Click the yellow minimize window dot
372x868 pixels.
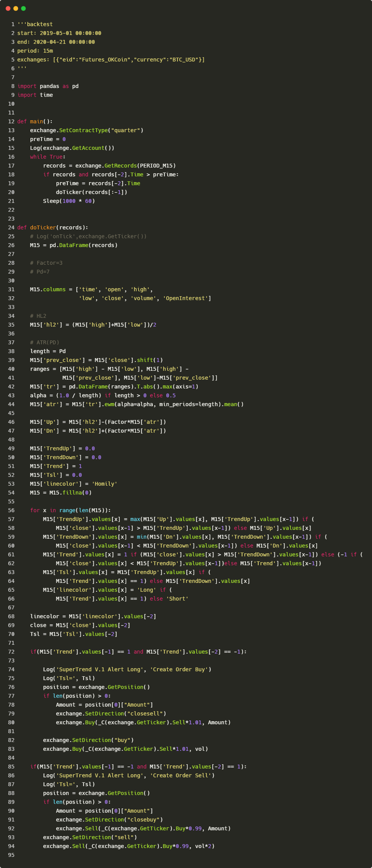click(x=16, y=8)
